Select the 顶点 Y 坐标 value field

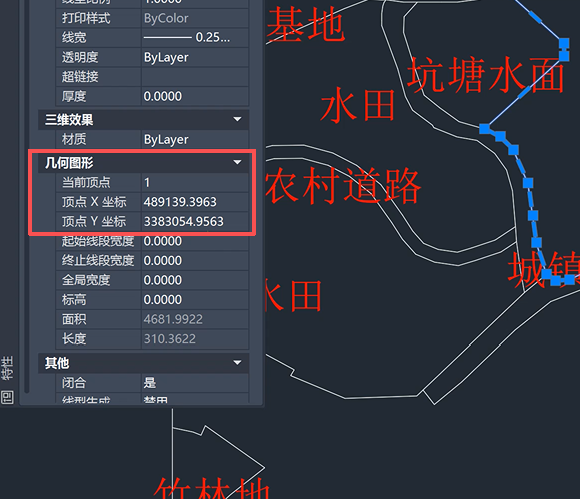195,222
